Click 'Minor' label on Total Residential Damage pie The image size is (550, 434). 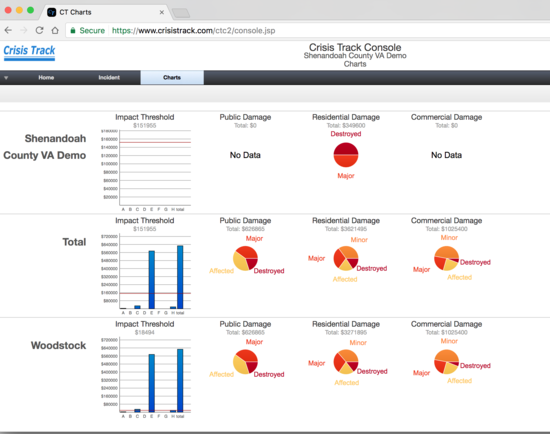coord(359,240)
